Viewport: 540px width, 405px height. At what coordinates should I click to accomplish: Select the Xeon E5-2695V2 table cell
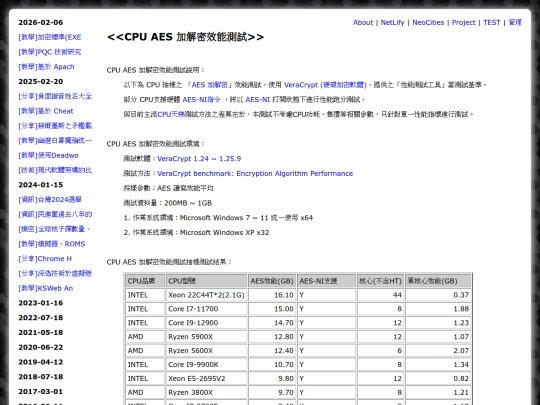click(x=206, y=378)
